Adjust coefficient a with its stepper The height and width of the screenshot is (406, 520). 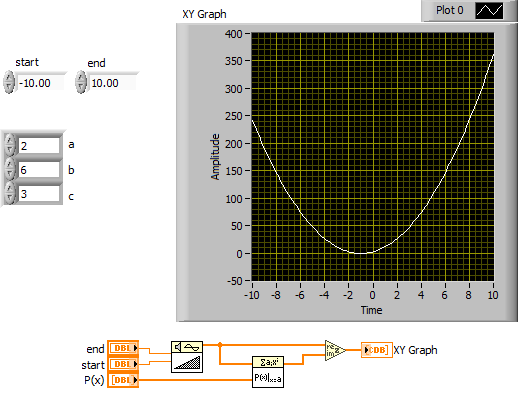[x=10, y=145]
